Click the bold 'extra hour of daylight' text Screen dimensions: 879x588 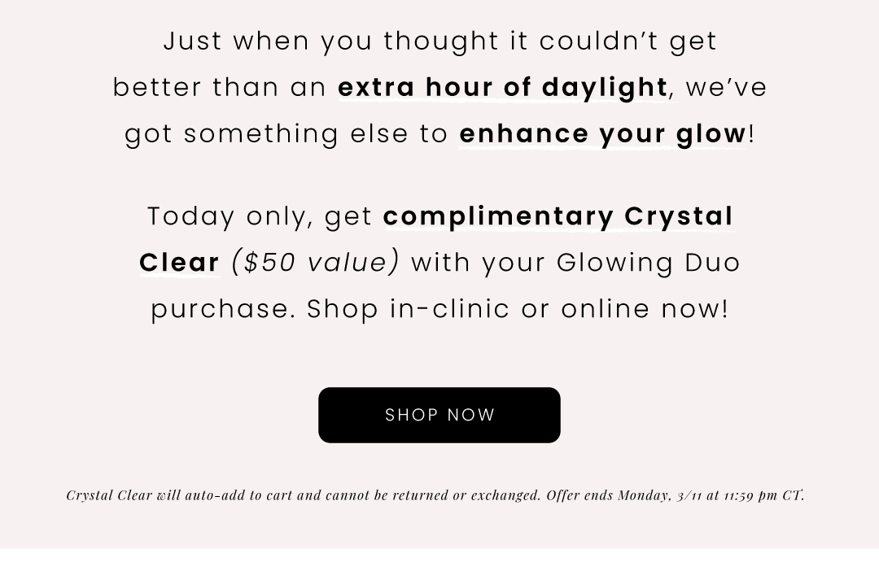click(x=502, y=87)
